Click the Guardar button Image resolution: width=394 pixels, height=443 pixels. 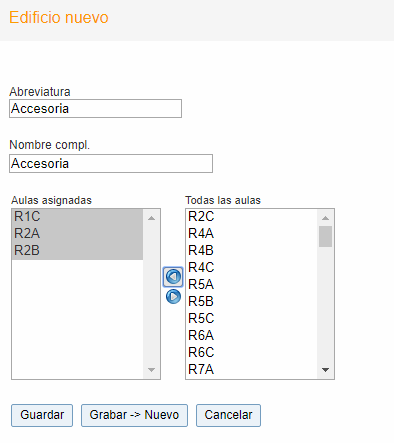(x=42, y=415)
